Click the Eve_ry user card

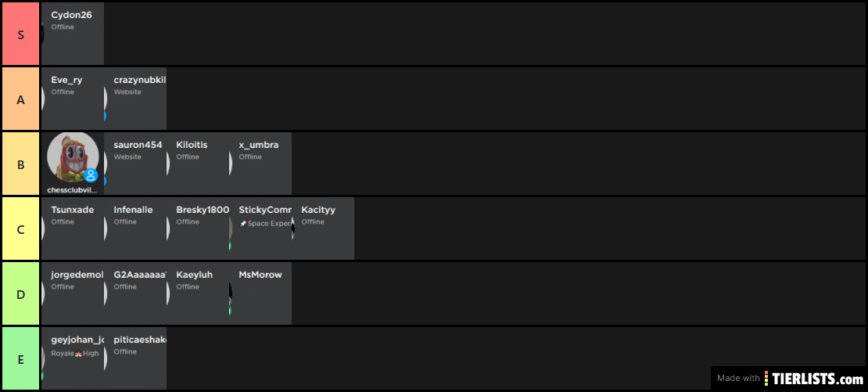(73, 99)
